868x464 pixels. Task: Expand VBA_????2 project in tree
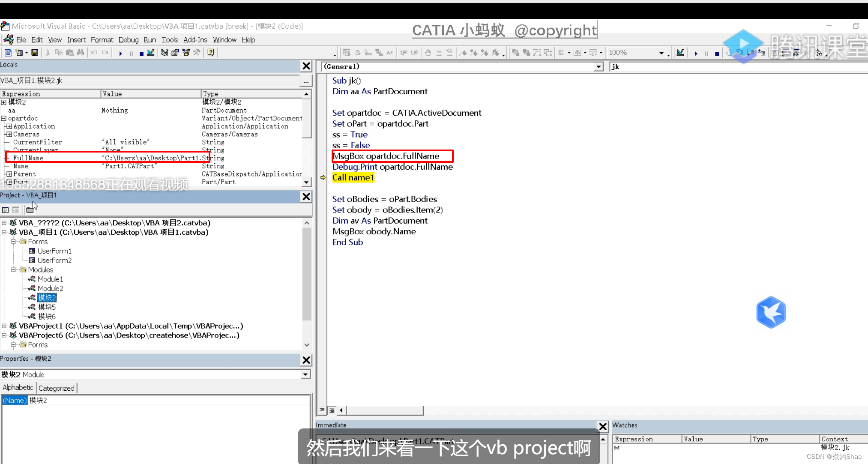(x=4, y=223)
